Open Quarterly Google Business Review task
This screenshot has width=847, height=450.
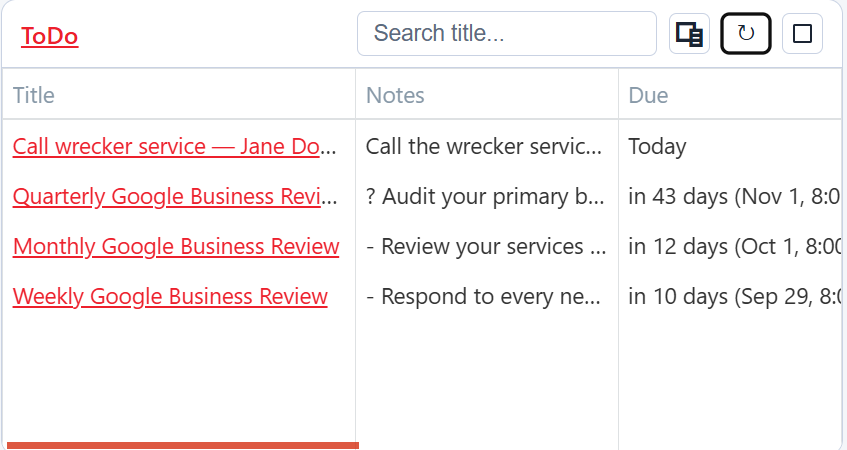pyautogui.click(x=174, y=196)
